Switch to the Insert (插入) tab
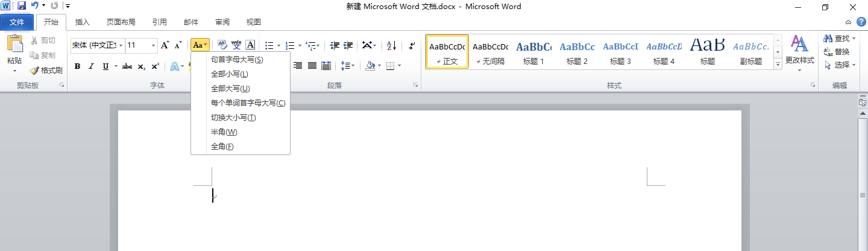Image resolution: width=868 pixels, height=251 pixels. click(83, 22)
